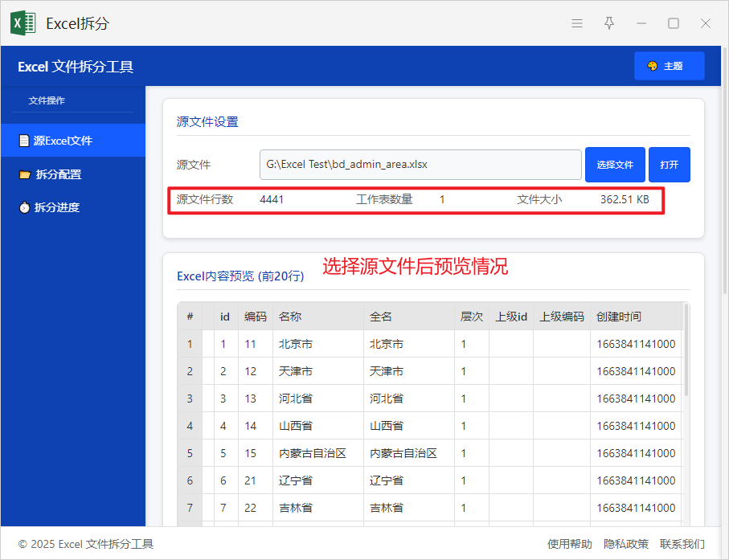Open the 主题 theme button
The image size is (729, 560).
click(x=669, y=66)
